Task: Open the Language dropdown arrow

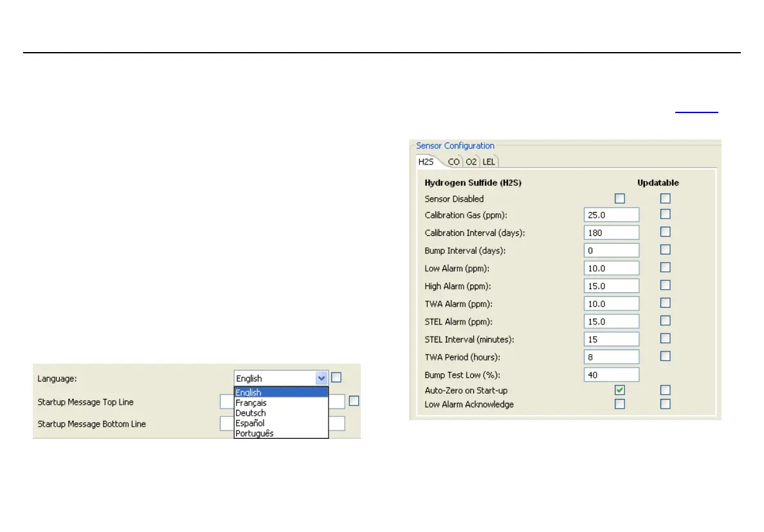Action: (x=321, y=378)
